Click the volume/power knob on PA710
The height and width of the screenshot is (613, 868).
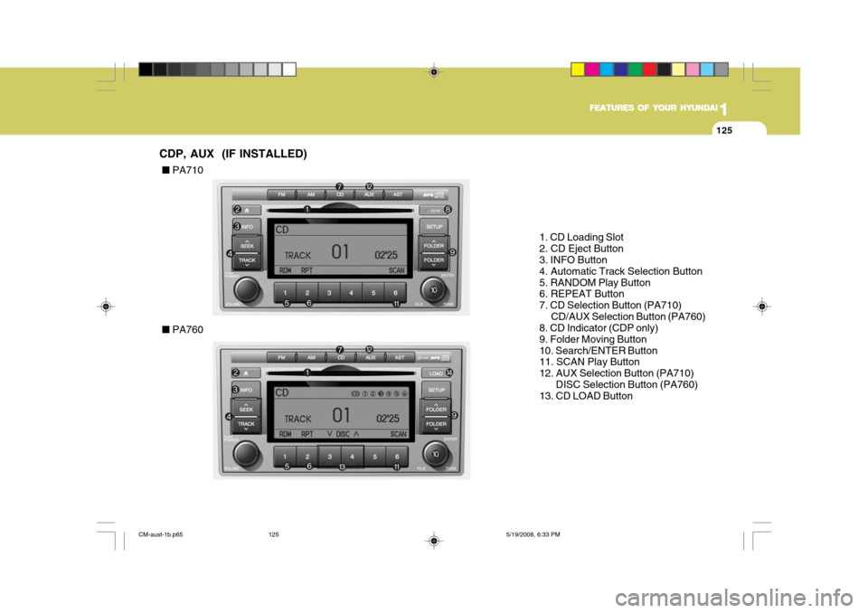[247, 289]
